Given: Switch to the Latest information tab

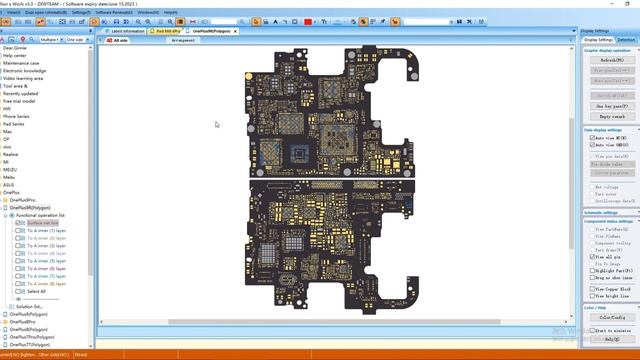Looking at the screenshot, I should click(x=125, y=31).
